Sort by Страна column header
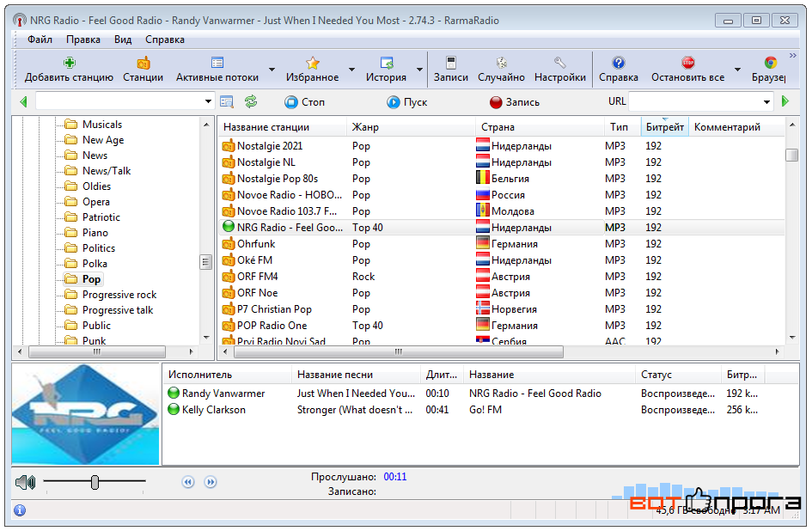Image resolution: width=812 pixels, height=531 pixels. tap(540, 127)
